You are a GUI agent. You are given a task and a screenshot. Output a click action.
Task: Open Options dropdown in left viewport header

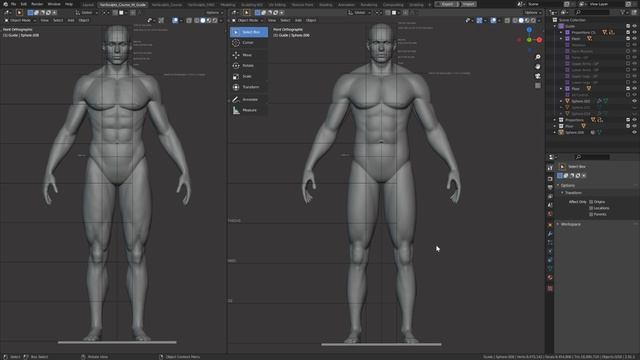(214, 13)
